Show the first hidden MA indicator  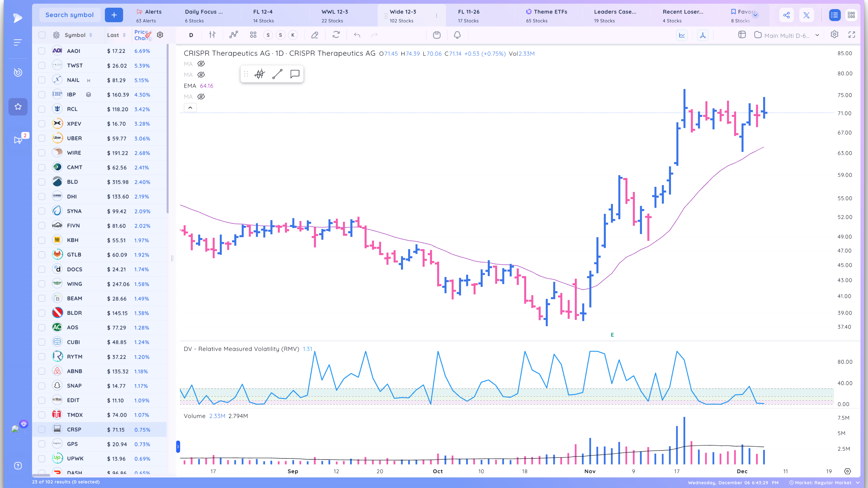[x=201, y=64]
